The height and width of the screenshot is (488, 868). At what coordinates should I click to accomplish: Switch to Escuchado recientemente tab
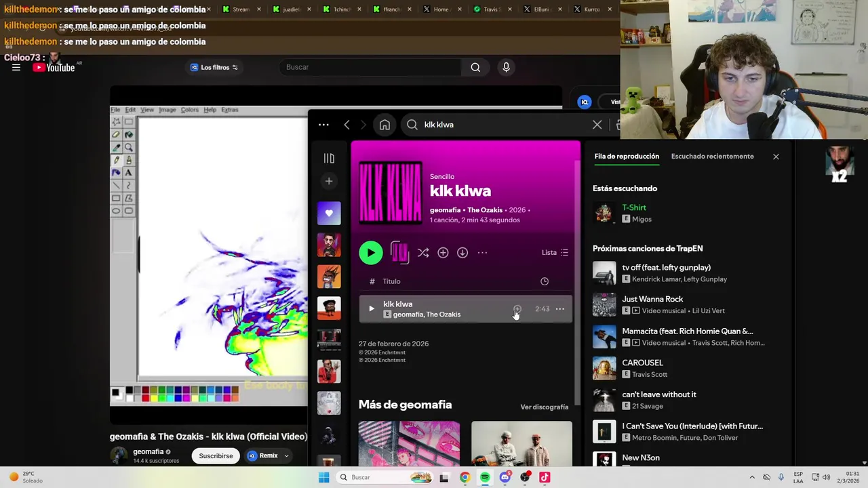(712, 157)
